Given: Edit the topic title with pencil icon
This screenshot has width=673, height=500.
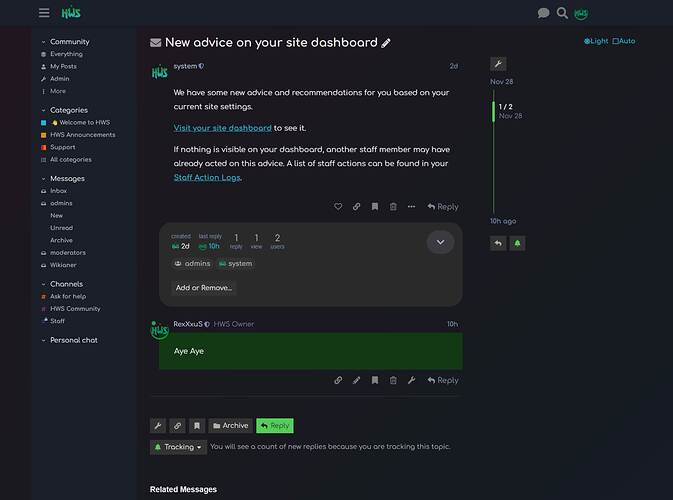Looking at the screenshot, I should 387,43.
